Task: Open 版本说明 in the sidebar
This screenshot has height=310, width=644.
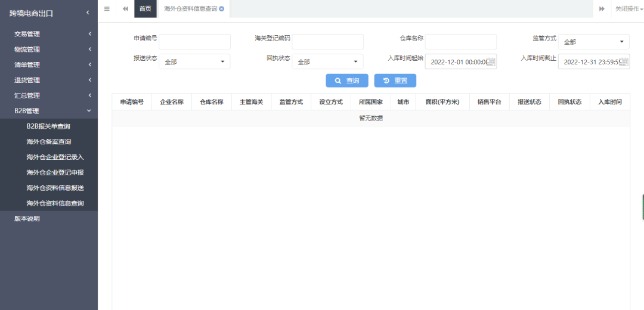Action: pos(27,219)
